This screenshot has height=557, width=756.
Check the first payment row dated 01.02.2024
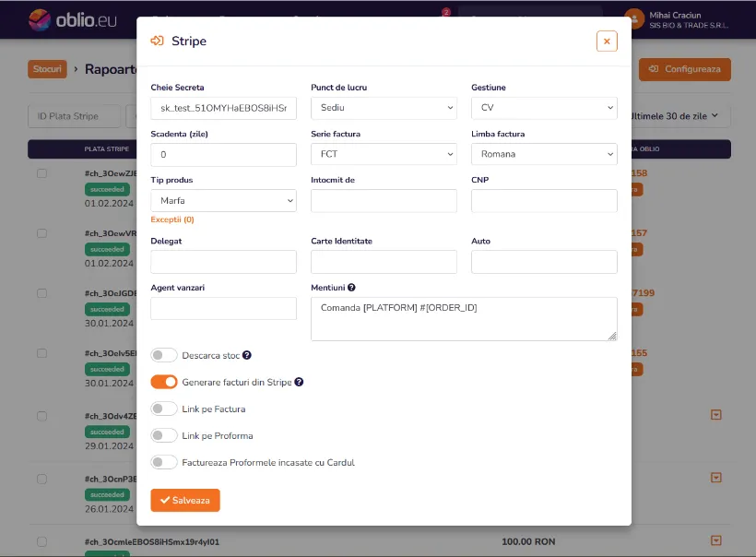point(41,173)
